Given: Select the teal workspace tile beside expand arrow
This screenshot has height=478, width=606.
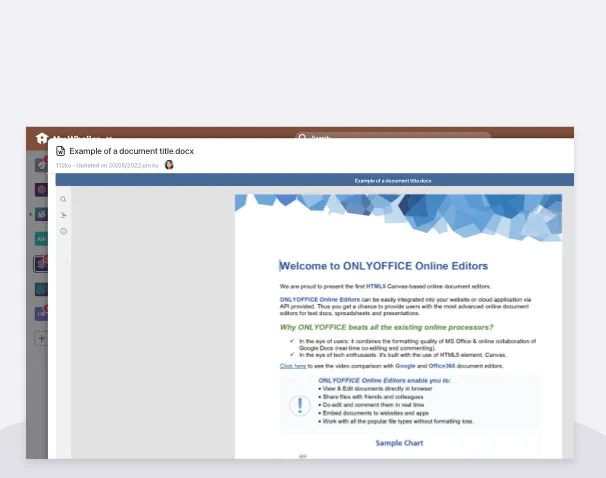Looking at the screenshot, I should tap(41, 214).
